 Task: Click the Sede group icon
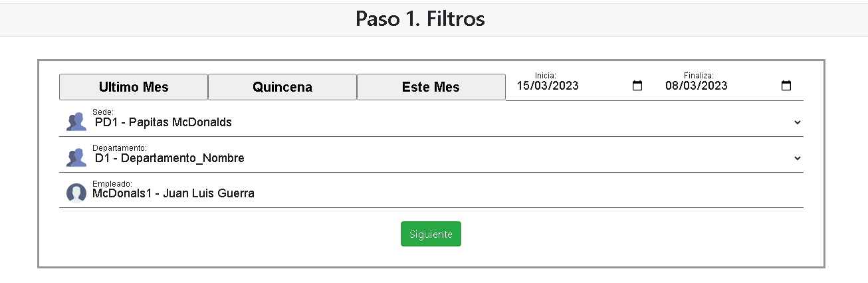pos(76,122)
